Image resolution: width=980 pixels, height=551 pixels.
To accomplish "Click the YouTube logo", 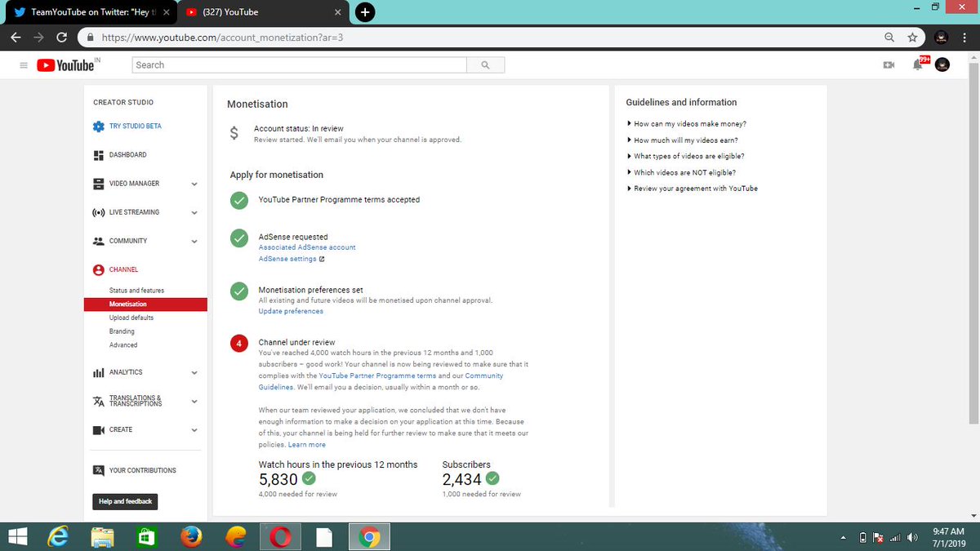I will [65, 65].
